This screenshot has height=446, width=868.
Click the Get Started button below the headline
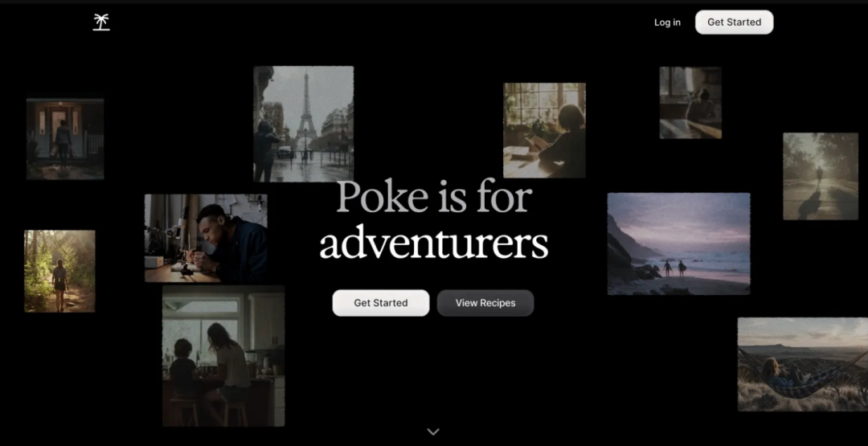pyautogui.click(x=381, y=303)
